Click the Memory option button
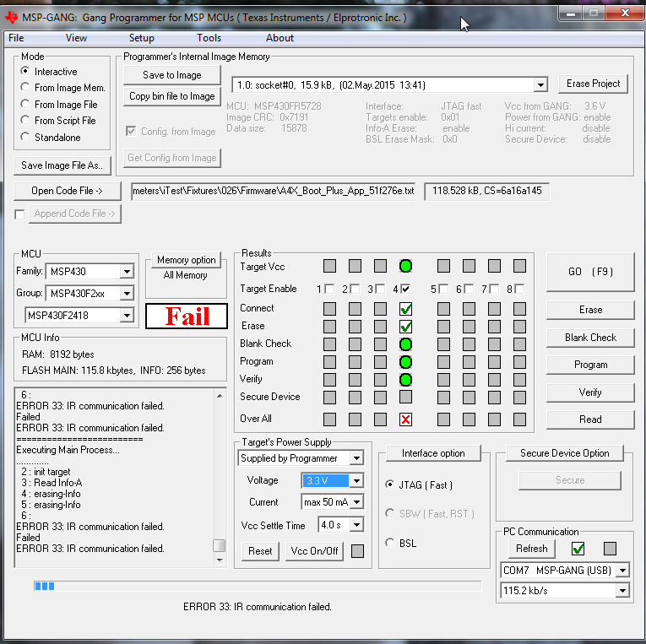Viewport: 646px width, 644px height. [x=186, y=260]
